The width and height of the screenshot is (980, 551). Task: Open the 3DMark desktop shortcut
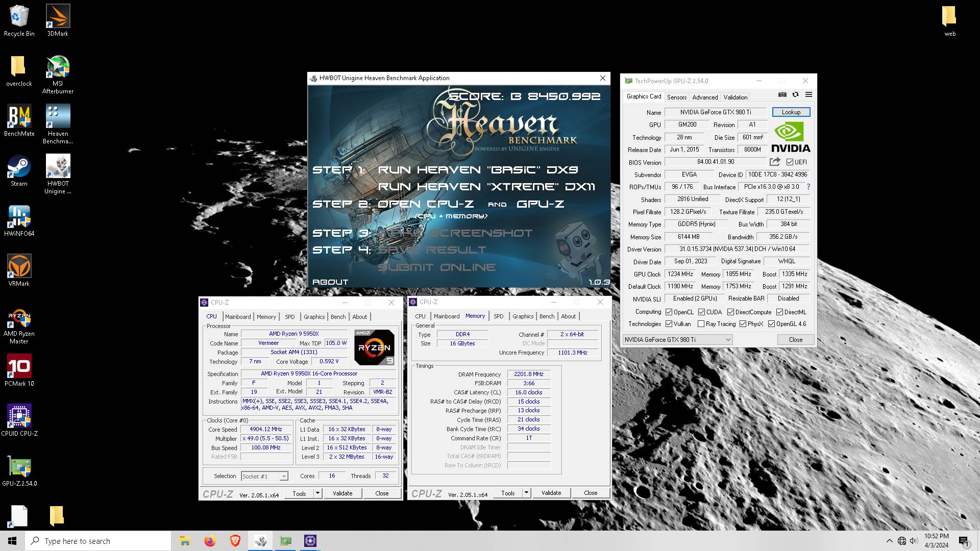click(58, 20)
